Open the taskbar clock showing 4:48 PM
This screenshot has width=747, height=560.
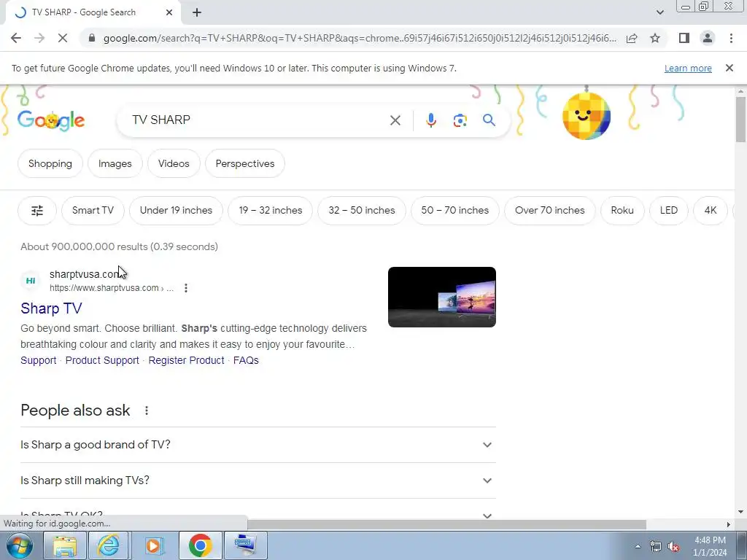click(x=710, y=546)
